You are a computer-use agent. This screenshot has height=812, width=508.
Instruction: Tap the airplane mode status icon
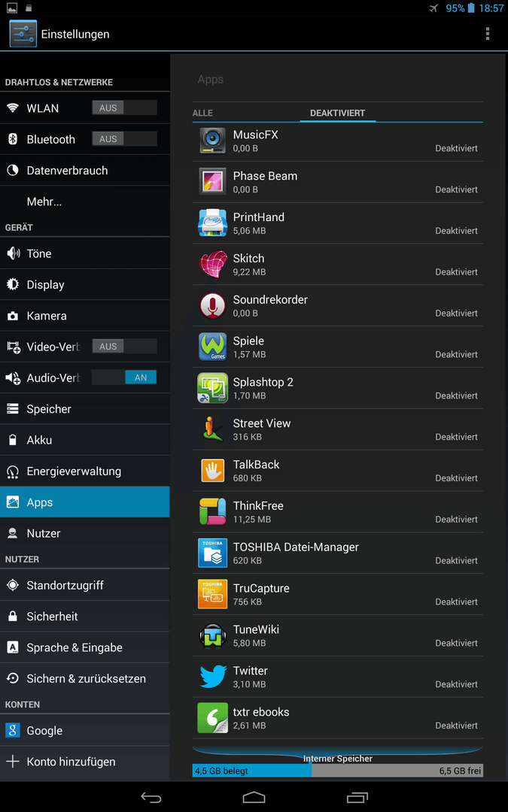434,8
